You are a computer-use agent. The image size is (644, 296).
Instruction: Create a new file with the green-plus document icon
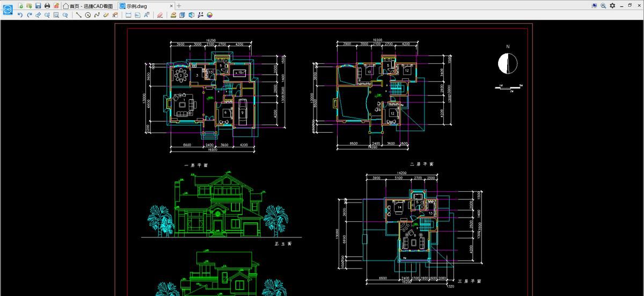point(20,5)
